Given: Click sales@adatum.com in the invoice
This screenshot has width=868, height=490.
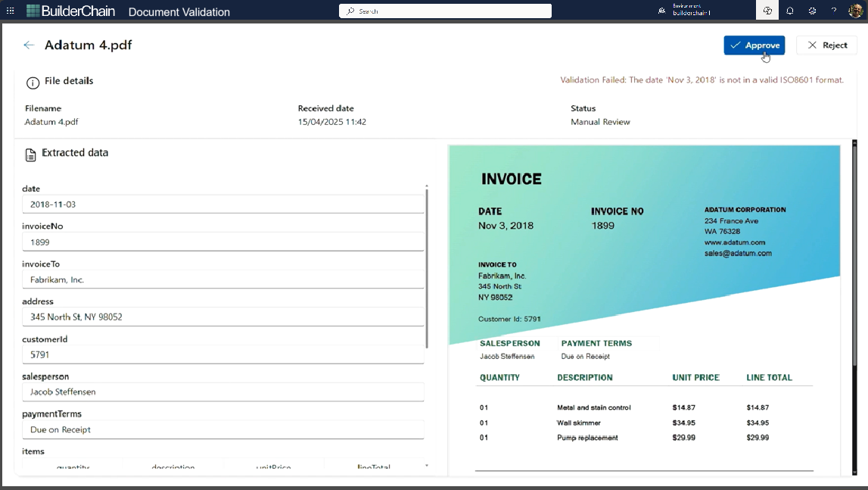Looking at the screenshot, I should point(738,253).
